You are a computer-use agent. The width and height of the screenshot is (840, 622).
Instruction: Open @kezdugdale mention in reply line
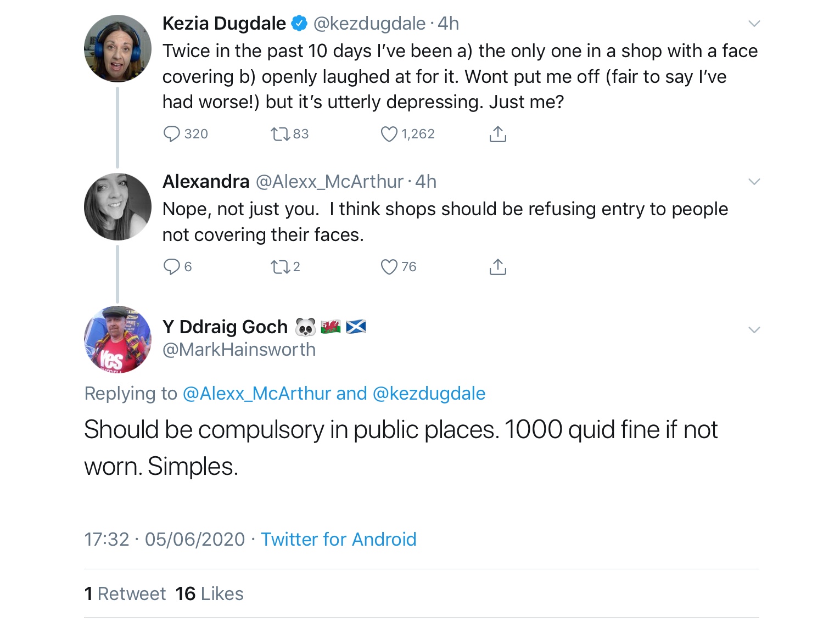(429, 394)
